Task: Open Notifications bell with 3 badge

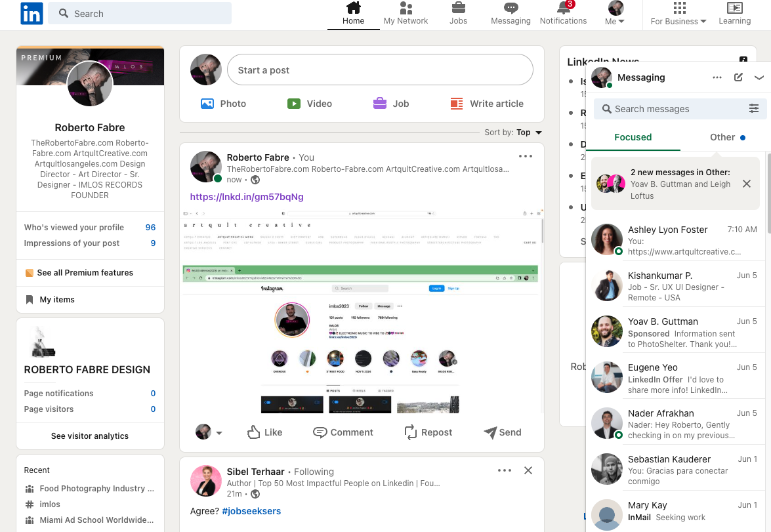Action: tap(563, 14)
